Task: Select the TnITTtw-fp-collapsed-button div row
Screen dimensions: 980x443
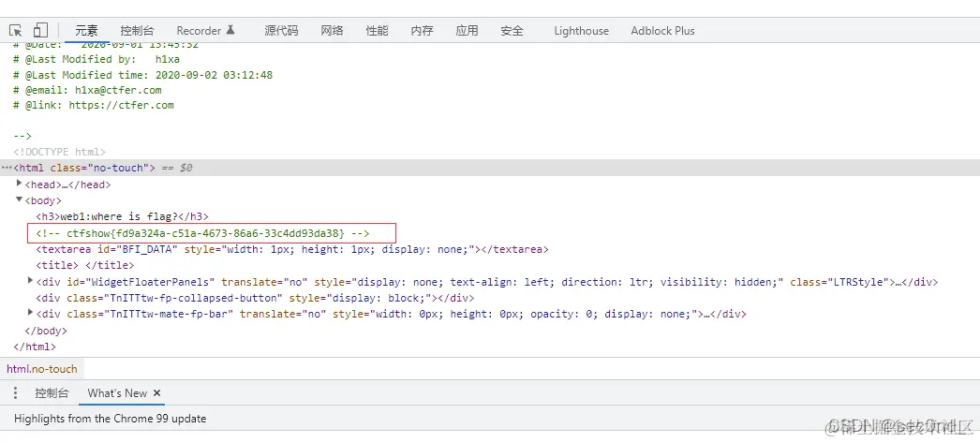Action: pyautogui.click(x=255, y=298)
